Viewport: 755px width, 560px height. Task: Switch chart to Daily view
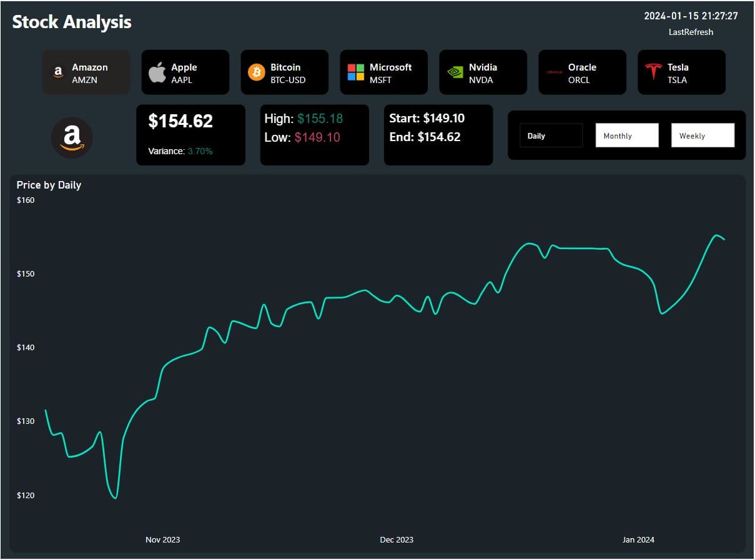551,135
